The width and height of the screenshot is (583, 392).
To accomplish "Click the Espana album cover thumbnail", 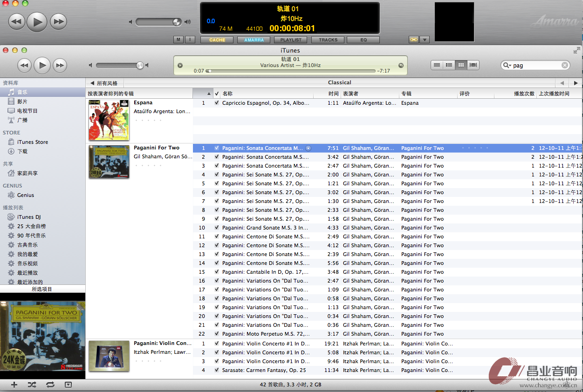I will point(109,120).
